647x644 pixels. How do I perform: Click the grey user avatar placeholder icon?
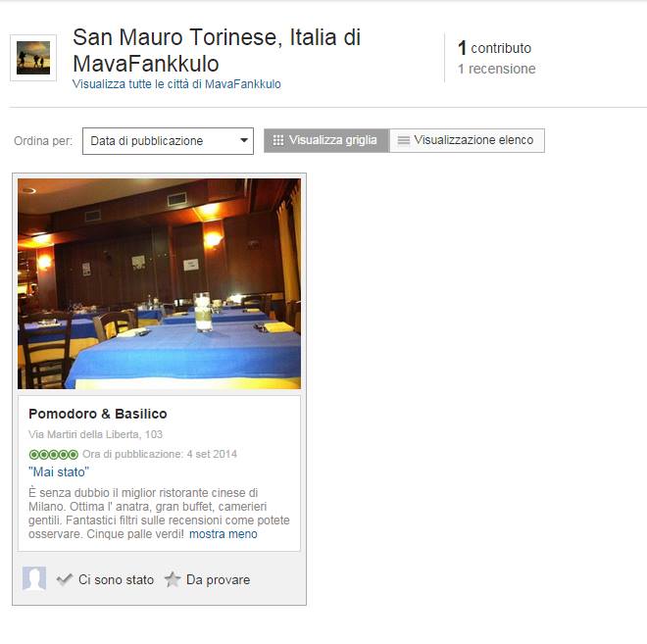coord(34,579)
